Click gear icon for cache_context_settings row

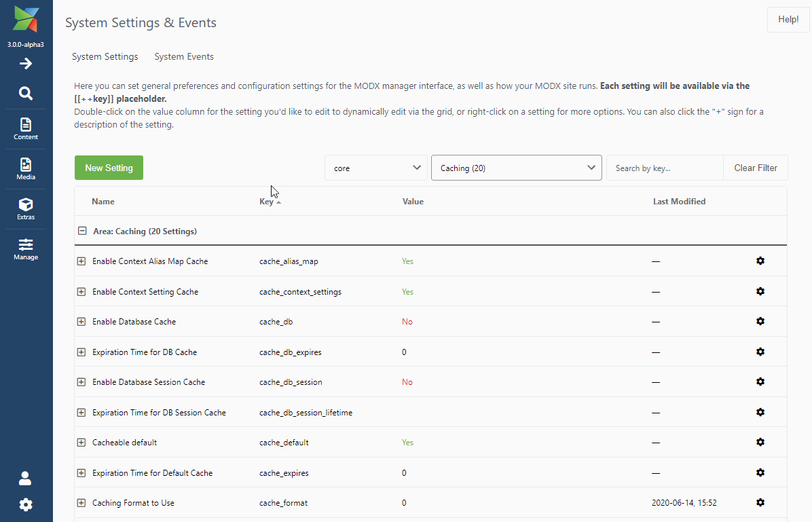(x=760, y=292)
